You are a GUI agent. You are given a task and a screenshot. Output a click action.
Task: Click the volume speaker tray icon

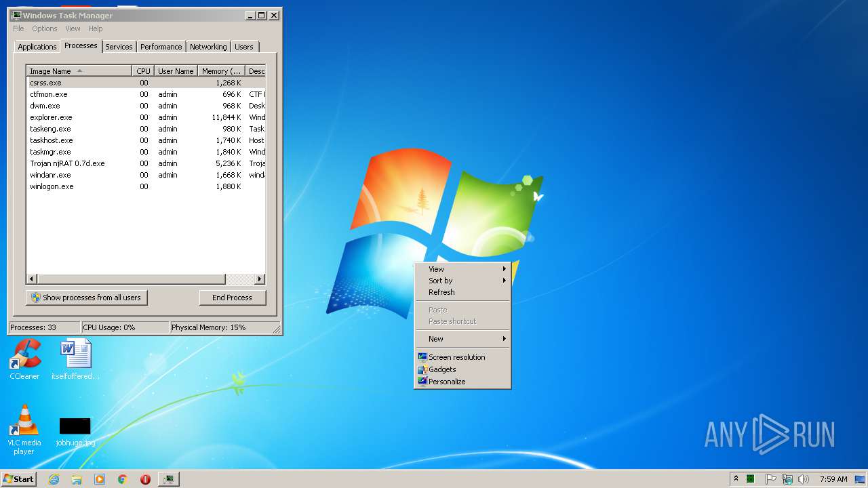tap(804, 479)
